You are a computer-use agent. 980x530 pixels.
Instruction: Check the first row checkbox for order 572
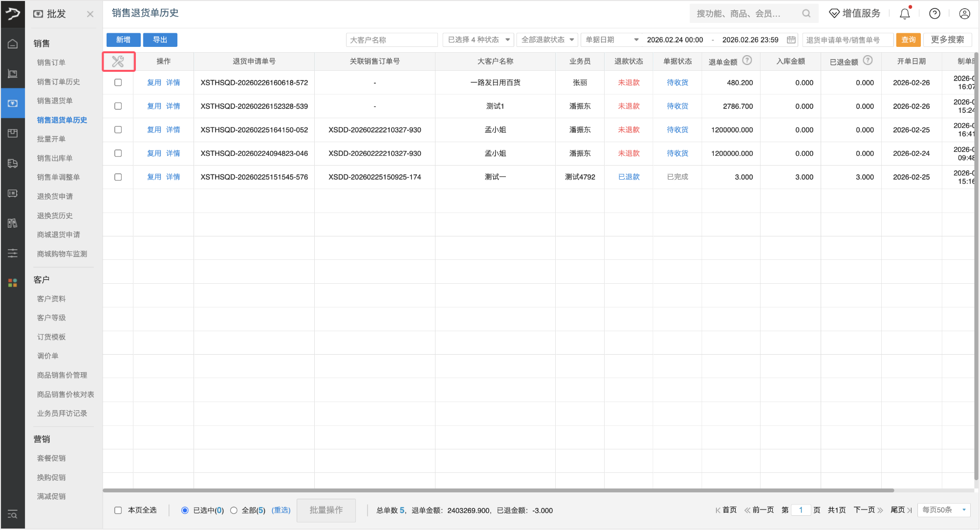[x=118, y=83]
